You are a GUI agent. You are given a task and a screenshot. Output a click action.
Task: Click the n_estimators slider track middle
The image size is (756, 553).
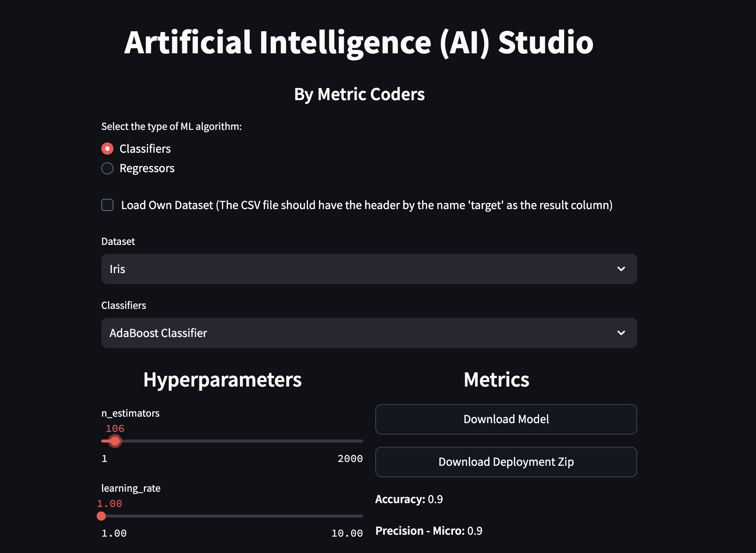[x=232, y=441]
